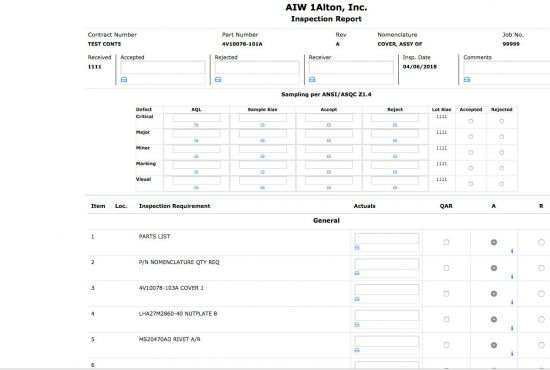This screenshot has height=370, width=550.
Task: Click the save icon under Critical AQL field
Action: click(196, 125)
